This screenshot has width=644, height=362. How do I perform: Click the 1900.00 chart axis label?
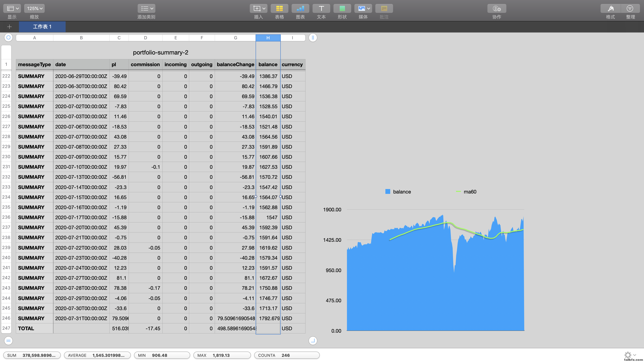[x=332, y=210]
